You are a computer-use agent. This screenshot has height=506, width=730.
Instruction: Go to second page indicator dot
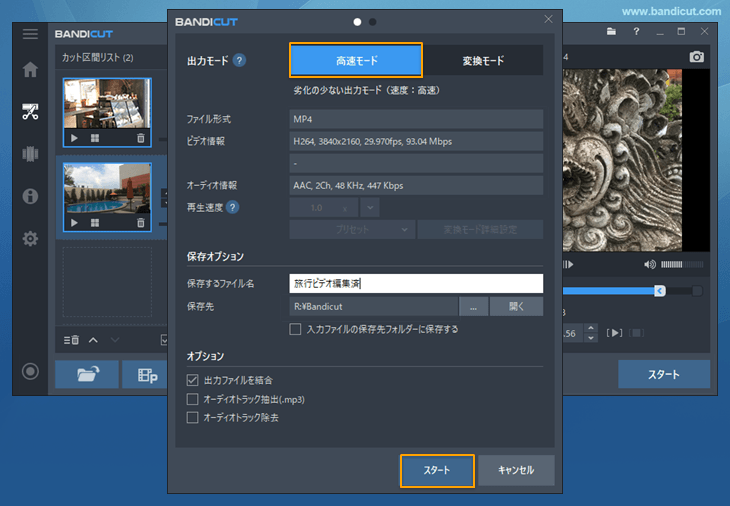pyautogui.click(x=372, y=22)
